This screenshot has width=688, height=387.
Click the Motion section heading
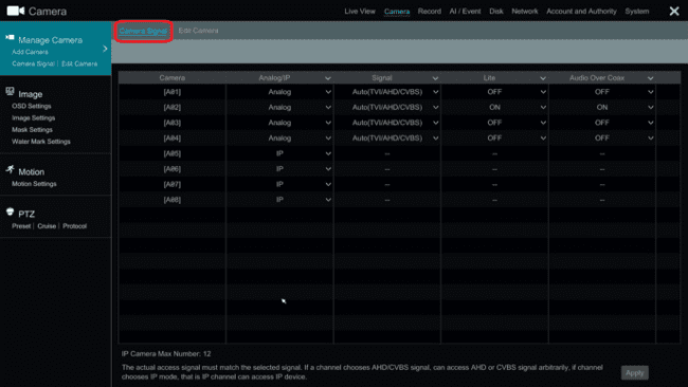[x=31, y=172]
